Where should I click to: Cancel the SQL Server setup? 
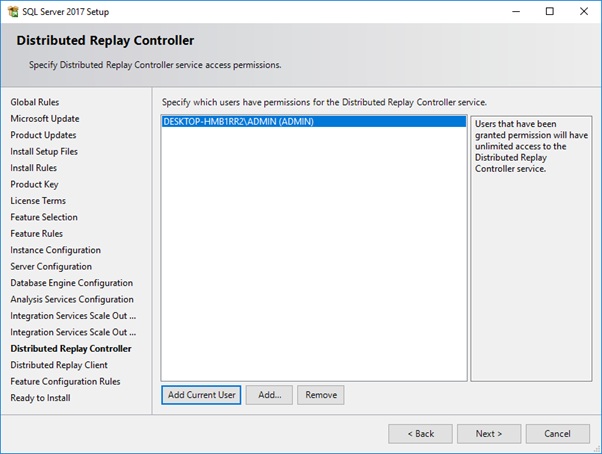[x=557, y=434]
